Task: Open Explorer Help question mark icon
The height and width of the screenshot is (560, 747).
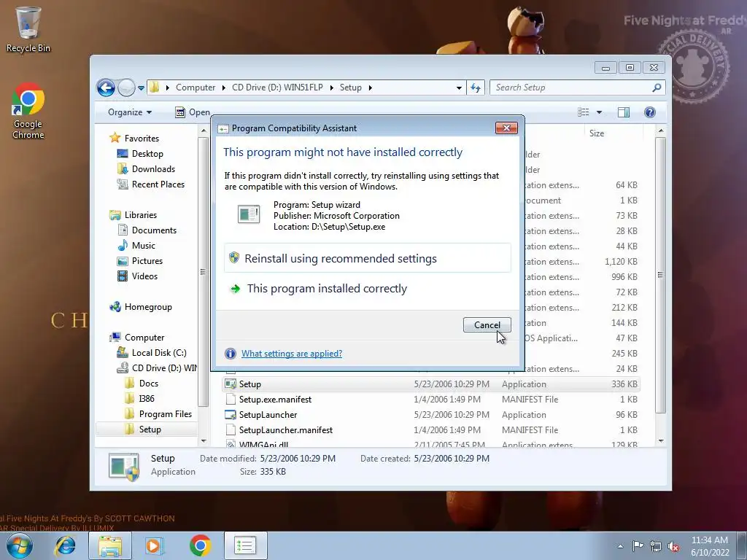Action: (x=650, y=112)
